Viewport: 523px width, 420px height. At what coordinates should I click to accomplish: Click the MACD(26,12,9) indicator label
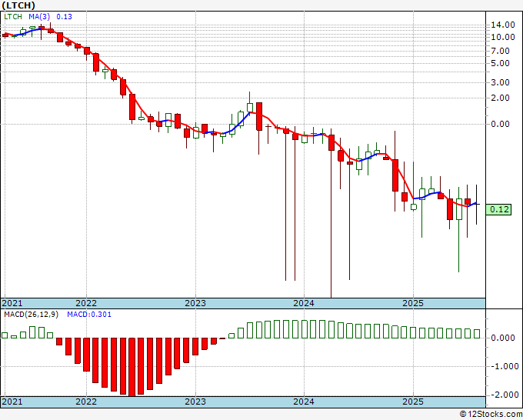coord(31,315)
